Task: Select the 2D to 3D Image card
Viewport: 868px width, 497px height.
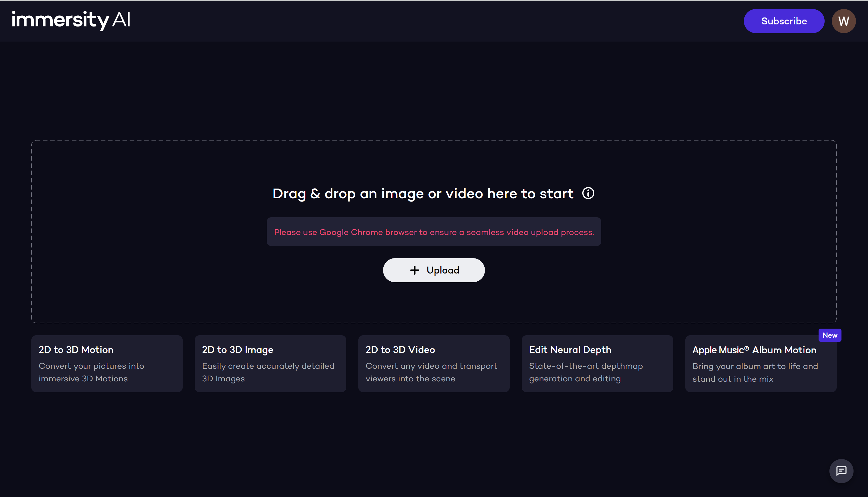Action: coord(270,364)
